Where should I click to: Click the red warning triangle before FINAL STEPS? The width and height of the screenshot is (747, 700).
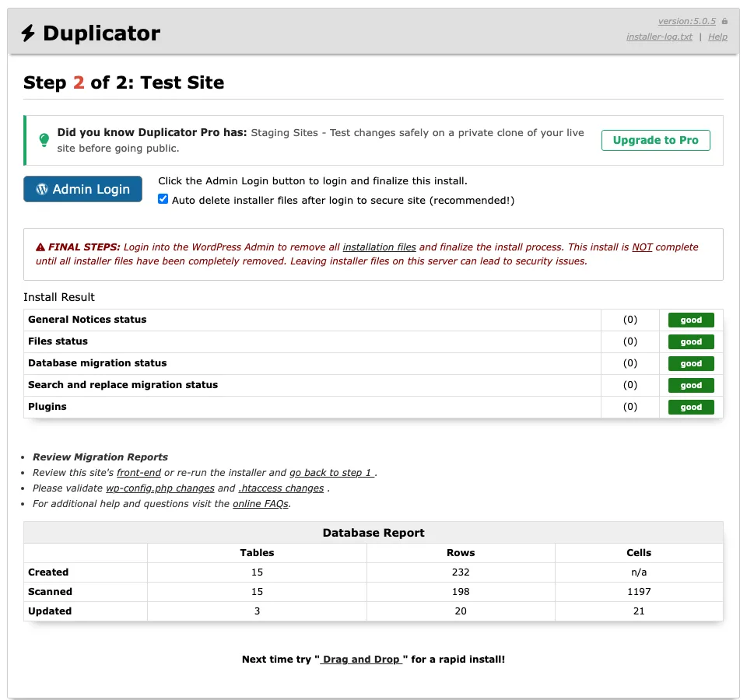pos(40,247)
